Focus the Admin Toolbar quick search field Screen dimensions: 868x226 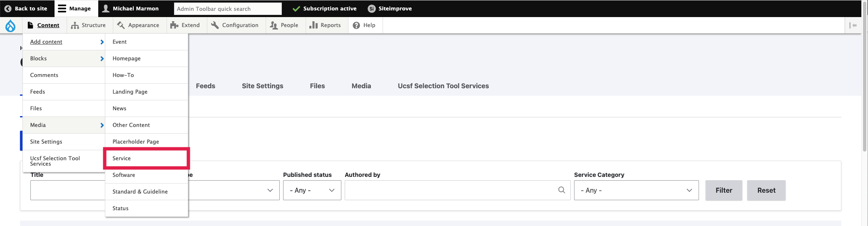(228, 9)
